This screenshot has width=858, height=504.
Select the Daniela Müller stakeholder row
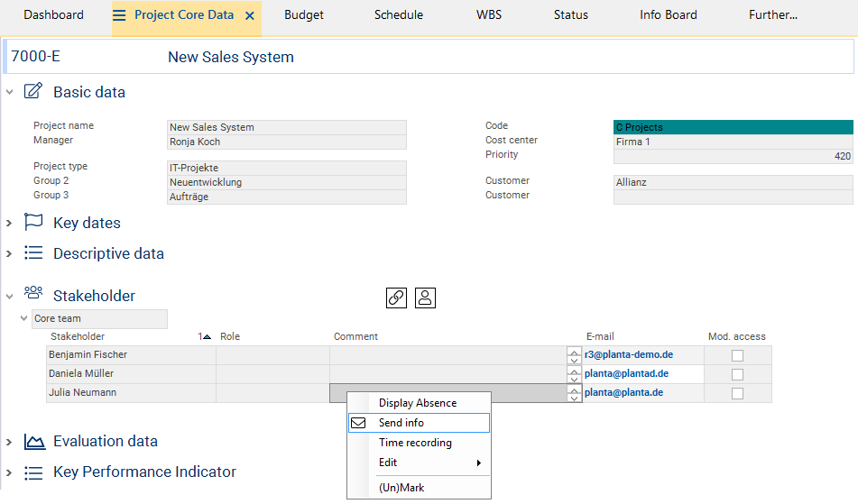[131, 374]
